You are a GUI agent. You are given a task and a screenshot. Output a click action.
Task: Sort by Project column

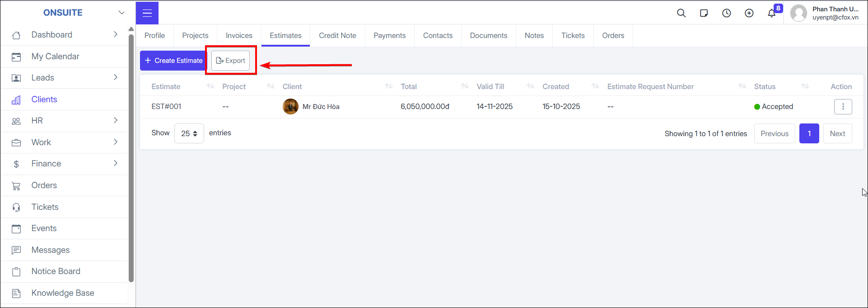pyautogui.click(x=271, y=86)
